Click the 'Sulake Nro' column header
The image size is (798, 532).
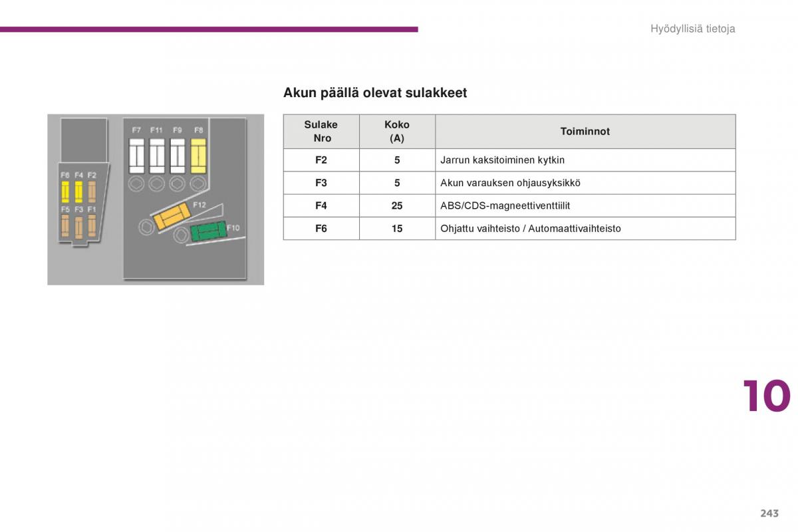pos(321,132)
